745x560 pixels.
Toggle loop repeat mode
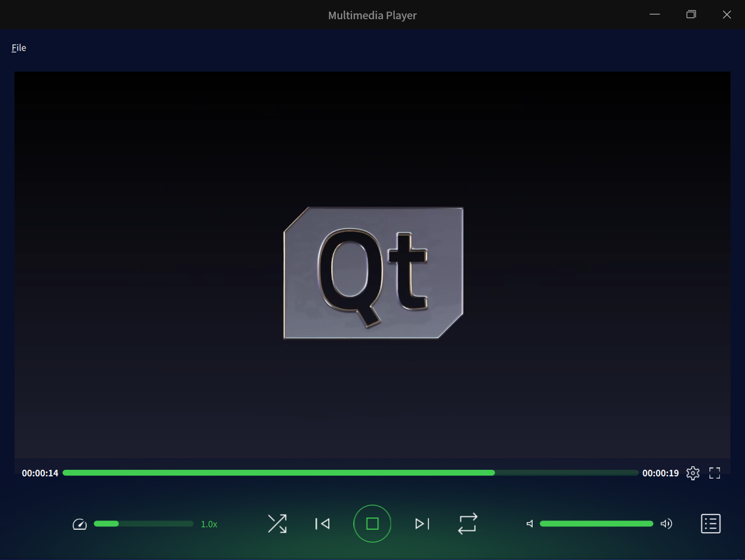click(467, 523)
